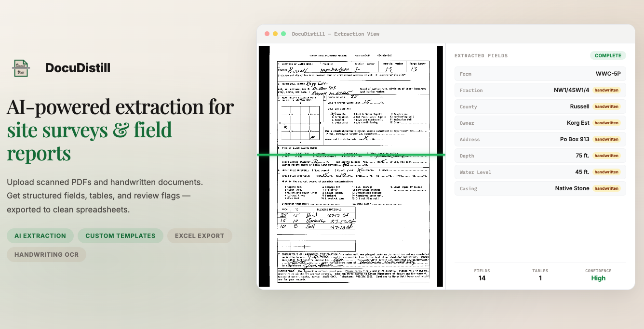This screenshot has width=644, height=329.
Task: Click handwritten badge in Address row
Action: coord(606,139)
